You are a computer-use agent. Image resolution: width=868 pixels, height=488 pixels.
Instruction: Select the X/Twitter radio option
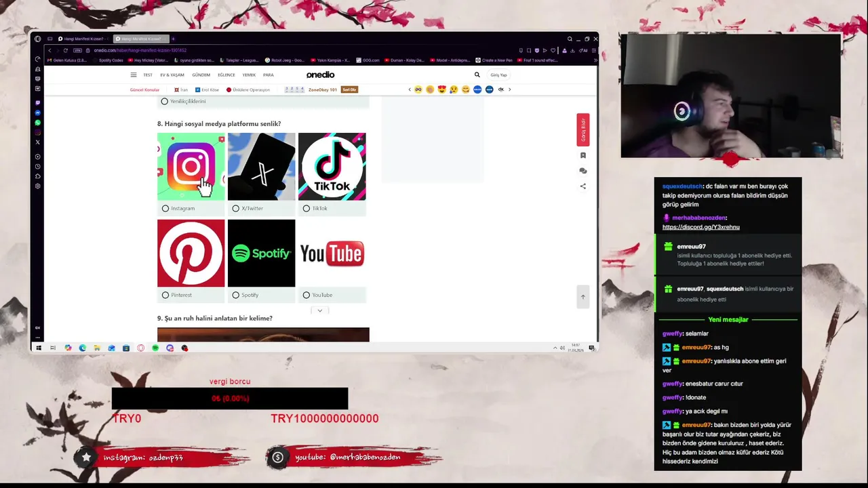pyautogui.click(x=236, y=208)
